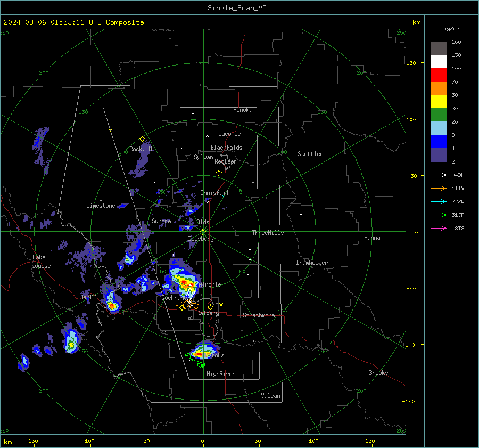Click the purple 4 legend swatch
Image resolution: width=479 pixels, height=448 pixels.
pyautogui.click(x=439, y=154)
